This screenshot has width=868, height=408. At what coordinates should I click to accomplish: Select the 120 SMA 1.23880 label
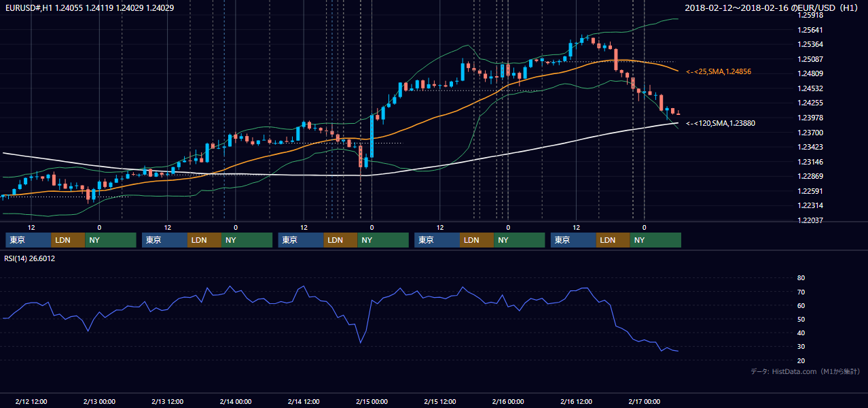(721, 123)
